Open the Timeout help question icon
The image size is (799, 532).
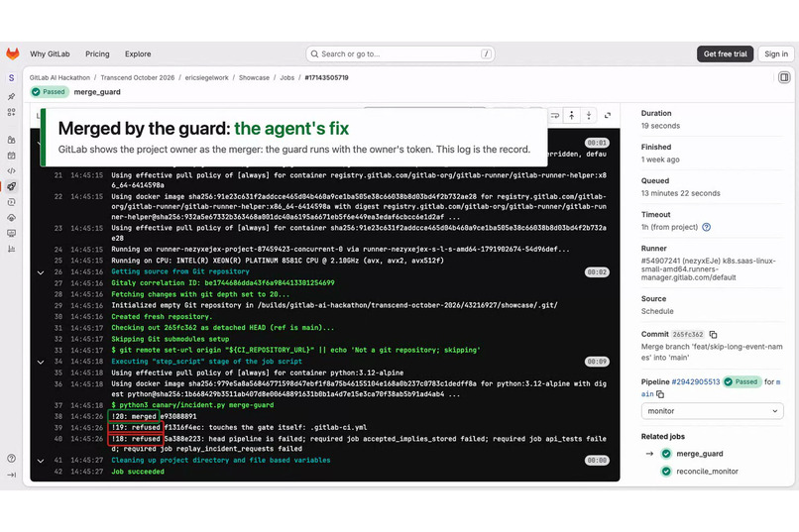[x=706, y=227]
